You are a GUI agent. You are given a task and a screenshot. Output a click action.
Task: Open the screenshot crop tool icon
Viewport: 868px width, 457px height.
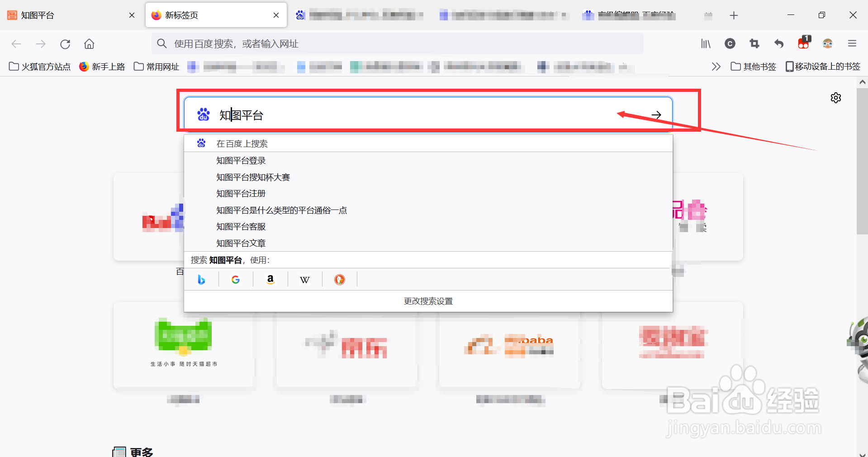pos(754,43)
